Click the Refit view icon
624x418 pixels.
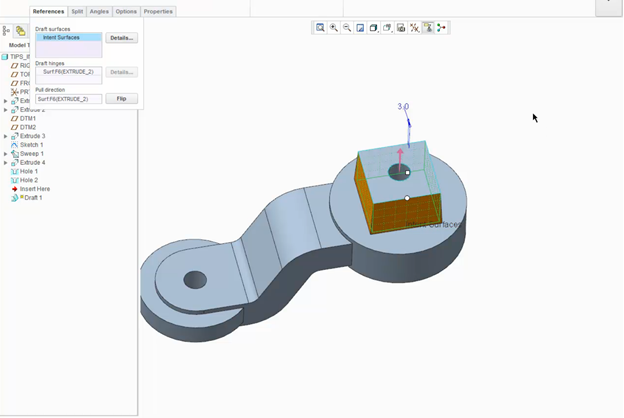(x=320, y=27)
